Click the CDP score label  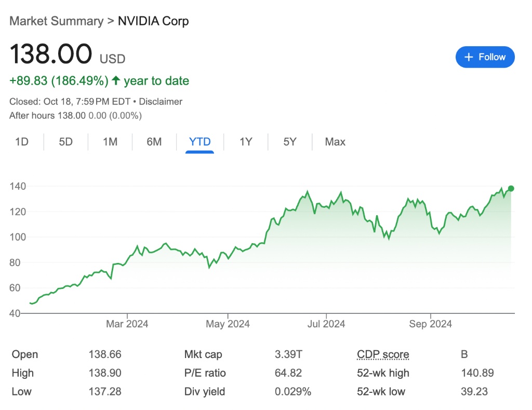click(x=383, y=354)
